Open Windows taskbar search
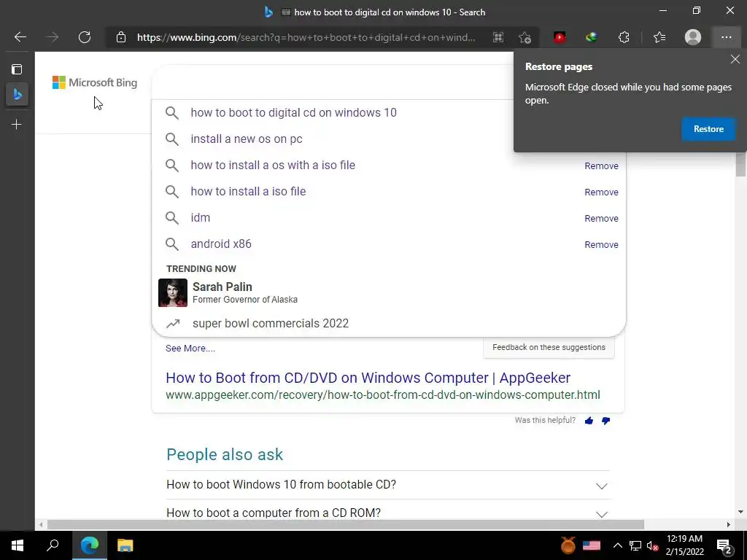 (53, 545)
